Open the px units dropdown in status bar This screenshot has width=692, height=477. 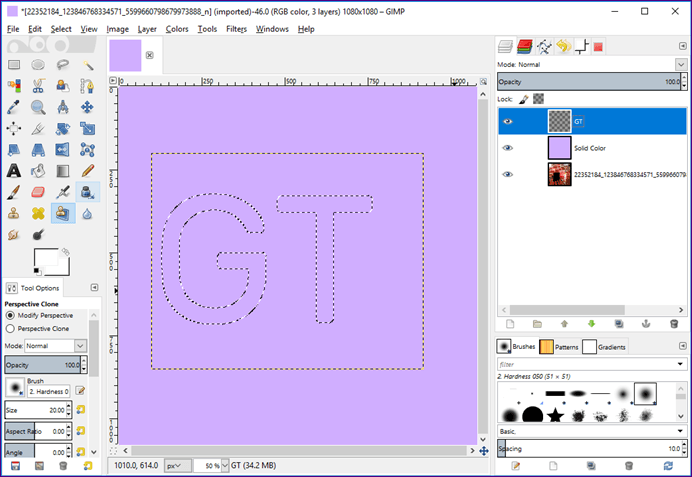[x=178, y=466]
